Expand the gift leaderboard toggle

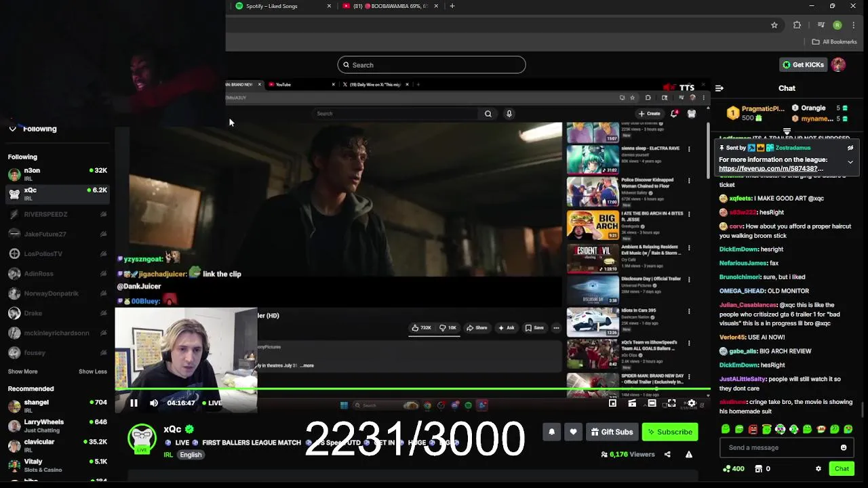click(x=787, y=131)
